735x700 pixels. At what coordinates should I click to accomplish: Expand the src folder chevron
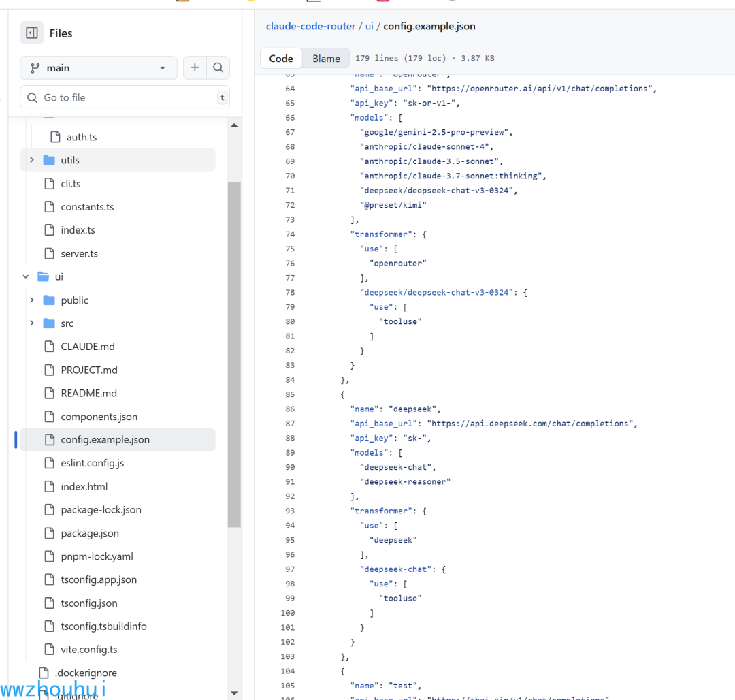click(32, 323)
